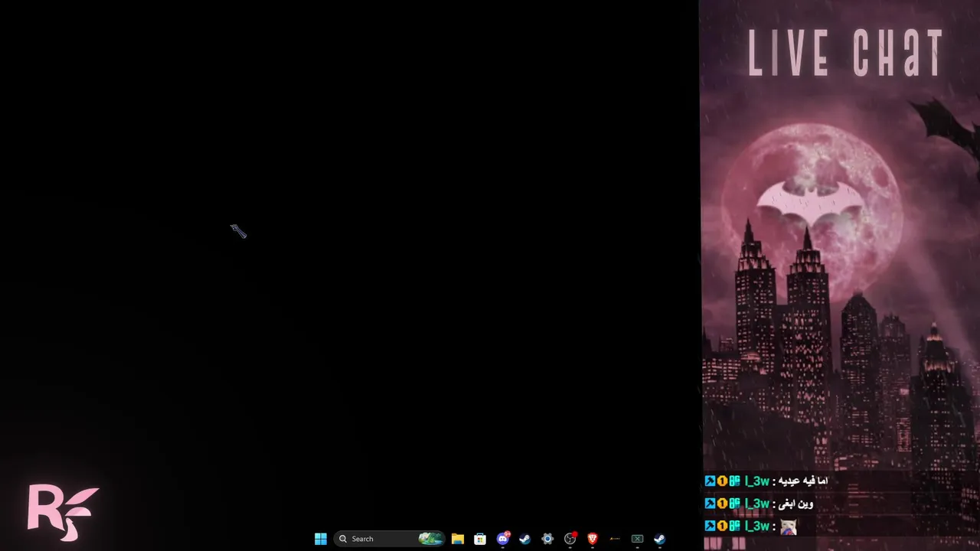980x551 pixels.
Task: Open Discord from the taskbar
Action: 503,539
